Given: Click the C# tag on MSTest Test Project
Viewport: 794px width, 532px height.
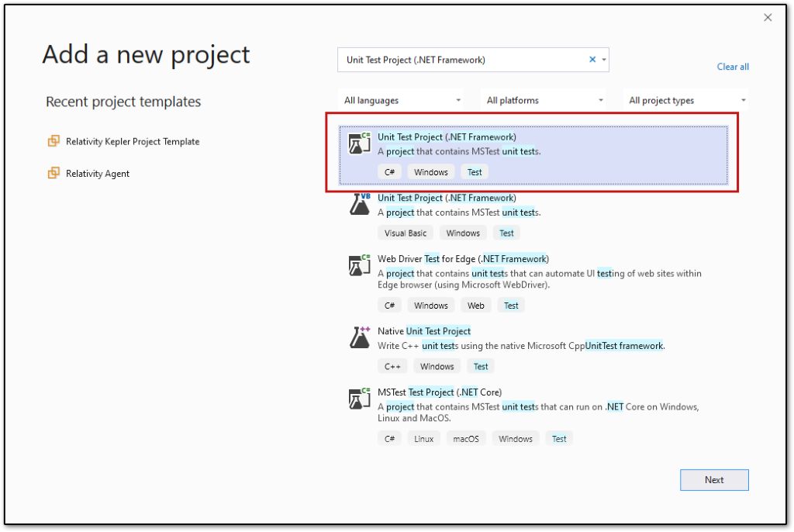Looking at the screenshot, I should tap(389, 439).
